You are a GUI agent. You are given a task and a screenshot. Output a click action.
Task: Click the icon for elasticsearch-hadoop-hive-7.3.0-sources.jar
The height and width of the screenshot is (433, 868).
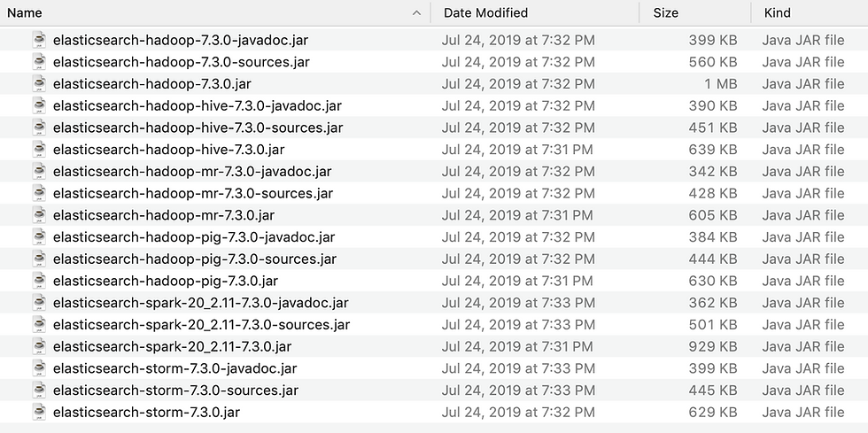[x=39, y=128]
